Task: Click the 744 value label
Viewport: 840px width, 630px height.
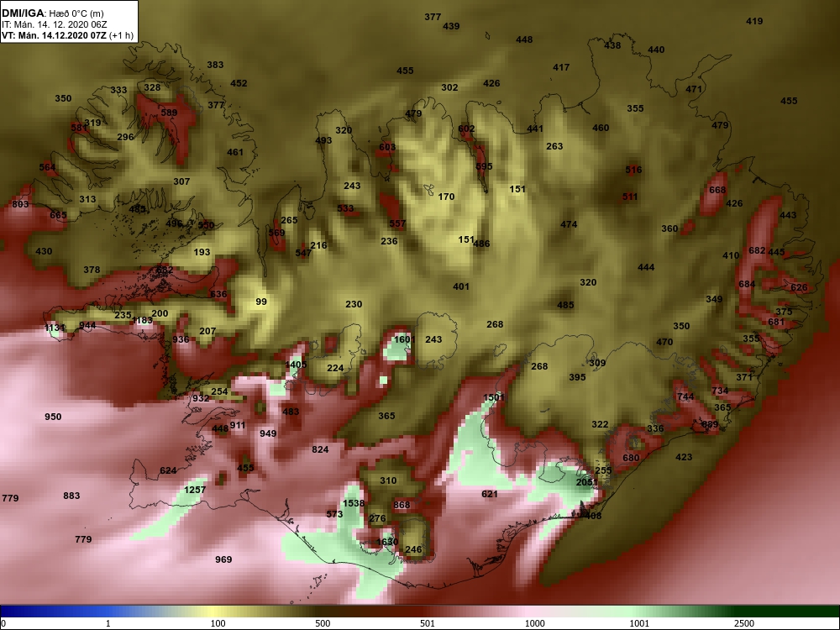Action: (x=685, y=396)
